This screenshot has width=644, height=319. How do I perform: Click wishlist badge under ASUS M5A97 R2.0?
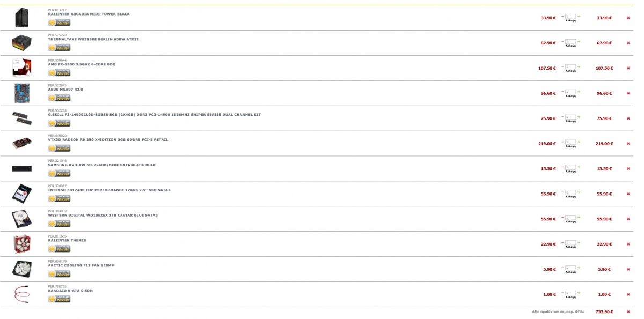[59, 98]
